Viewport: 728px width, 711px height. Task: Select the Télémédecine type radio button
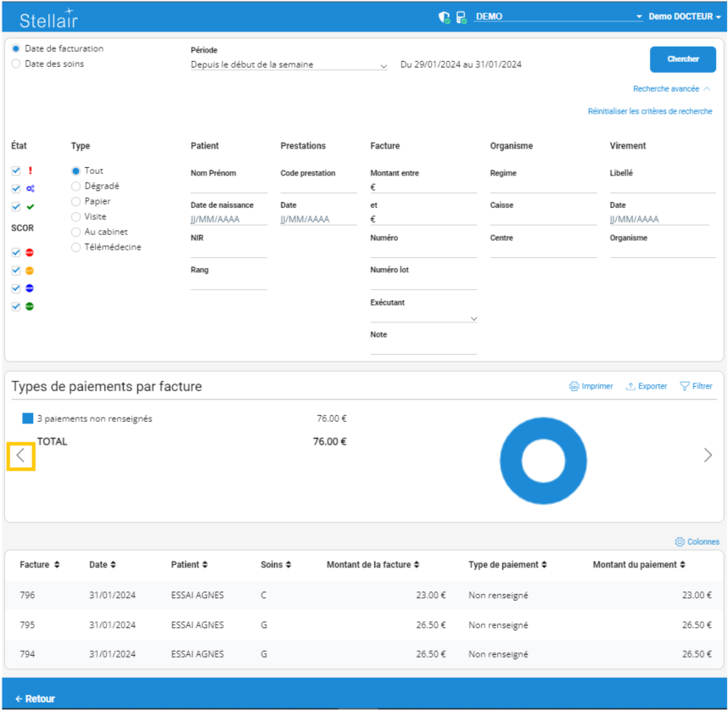(76, 247)
